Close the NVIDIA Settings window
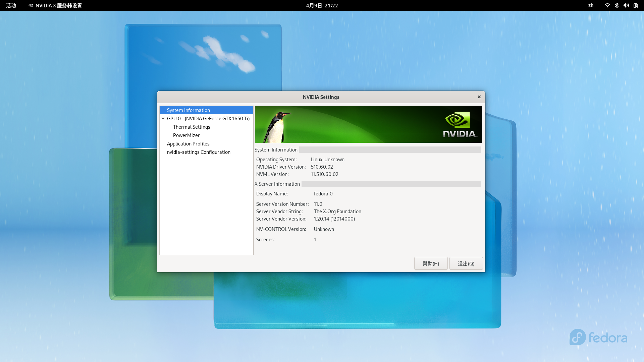This screenshot has height=362, width=644. click(x=479, y=97)
